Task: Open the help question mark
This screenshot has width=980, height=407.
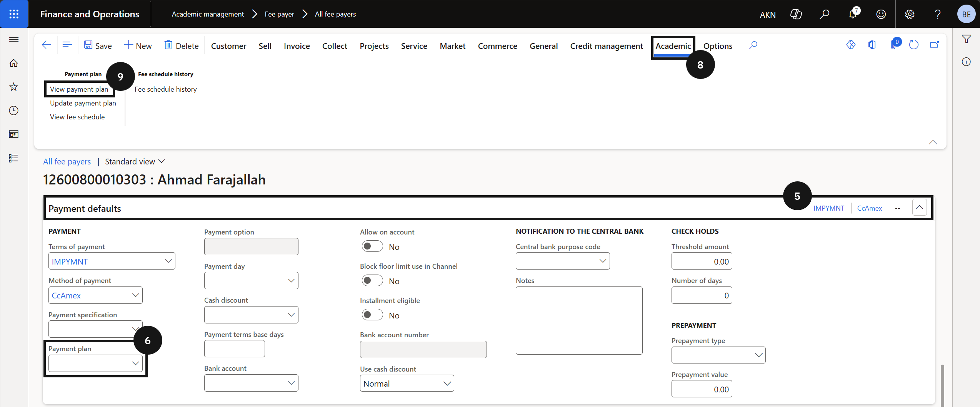Action: click(x=938, y=14)
